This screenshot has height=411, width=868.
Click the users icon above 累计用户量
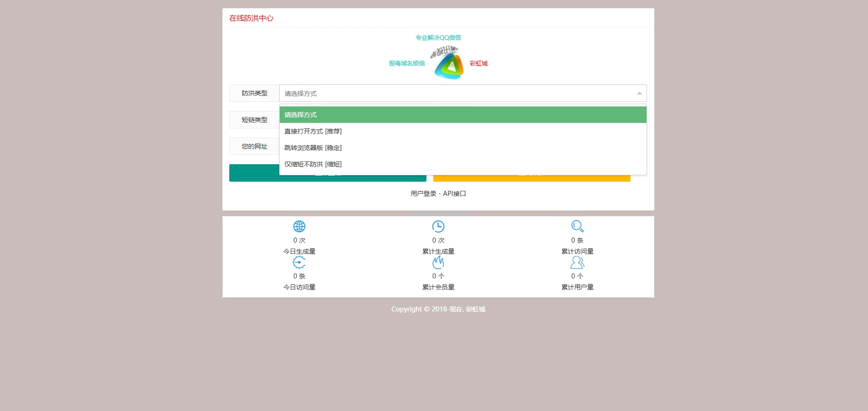point(577,262)
